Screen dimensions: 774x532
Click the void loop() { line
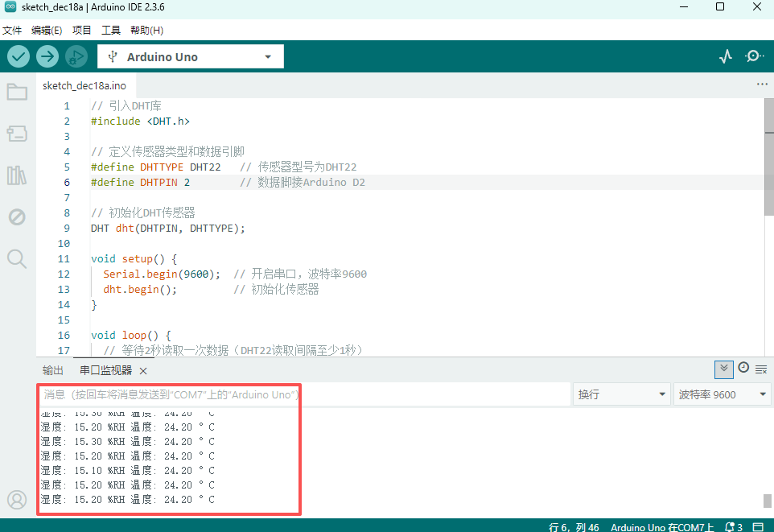pyautogui.click(x=131, y=336)
